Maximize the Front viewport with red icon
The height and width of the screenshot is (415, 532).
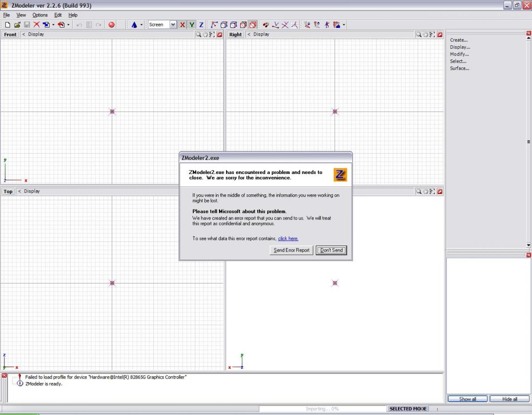coord(219,35)
